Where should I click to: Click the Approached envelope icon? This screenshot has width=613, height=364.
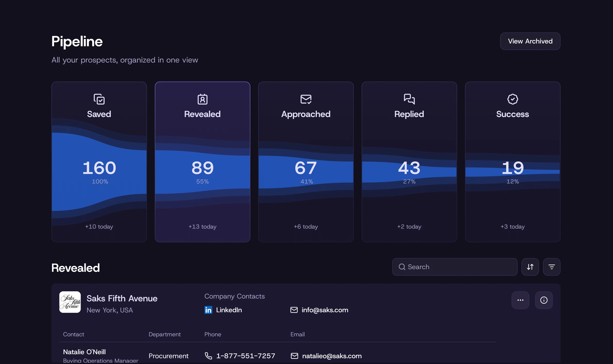coord(306,99)
